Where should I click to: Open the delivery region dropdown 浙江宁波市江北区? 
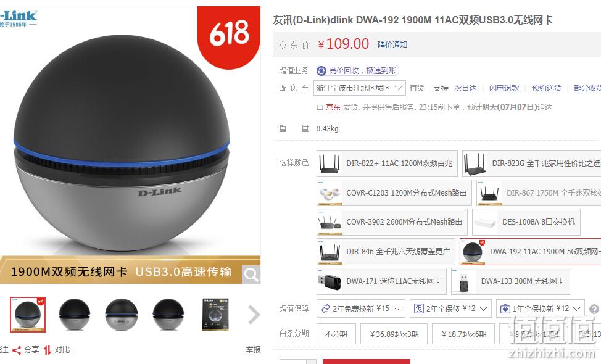[x=359, y=88]
